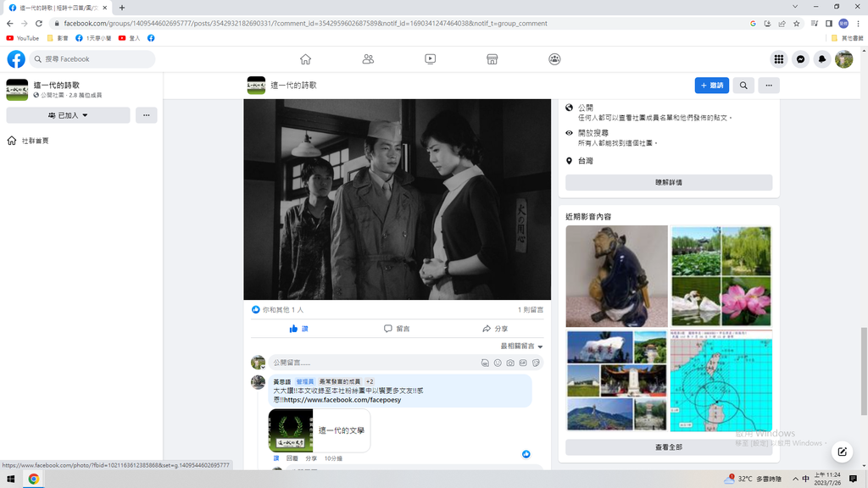Viewport: 868px width, 488px height.
Task: Open the notifications bell icon
Action: tap(821, 59)
